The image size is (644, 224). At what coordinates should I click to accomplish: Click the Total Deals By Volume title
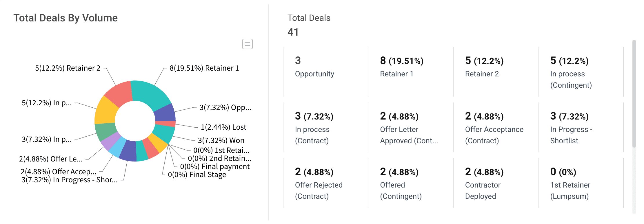pyautogui.click(x=66, y=18)
